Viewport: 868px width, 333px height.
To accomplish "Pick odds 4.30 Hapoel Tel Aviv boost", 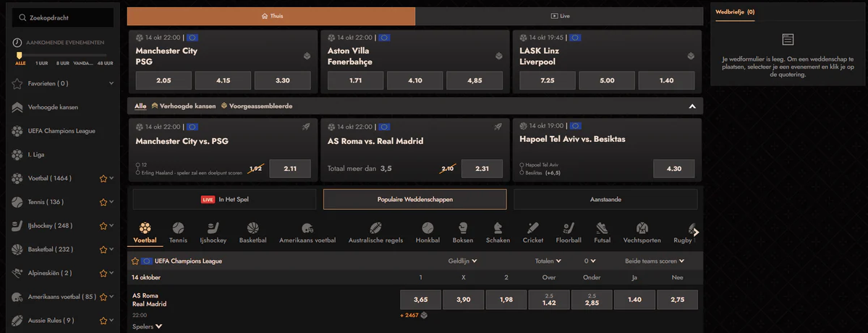I will click(673, 169).
